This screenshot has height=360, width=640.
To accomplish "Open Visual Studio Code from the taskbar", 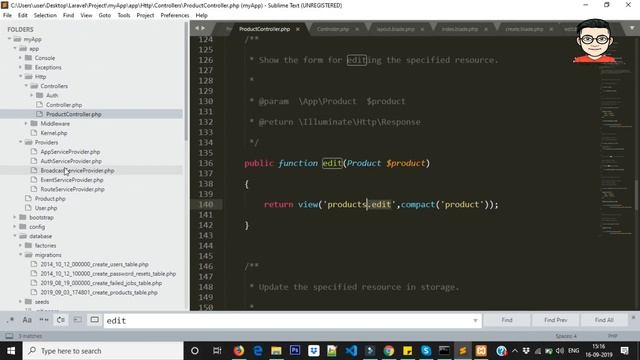I will click(351, 351).
